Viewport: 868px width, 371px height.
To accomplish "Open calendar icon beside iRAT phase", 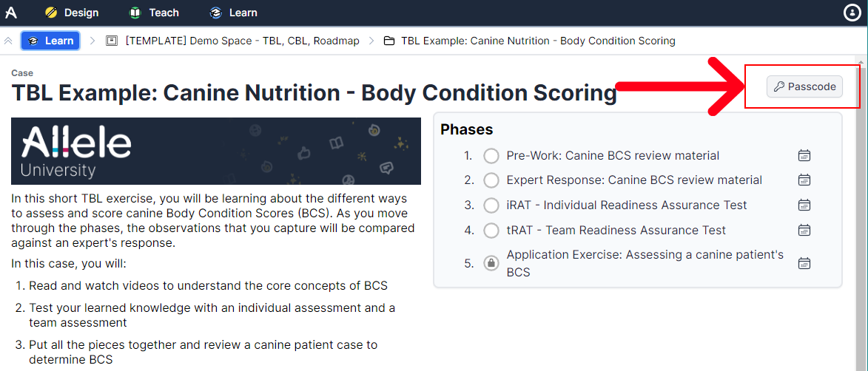I will coord(804,205).
